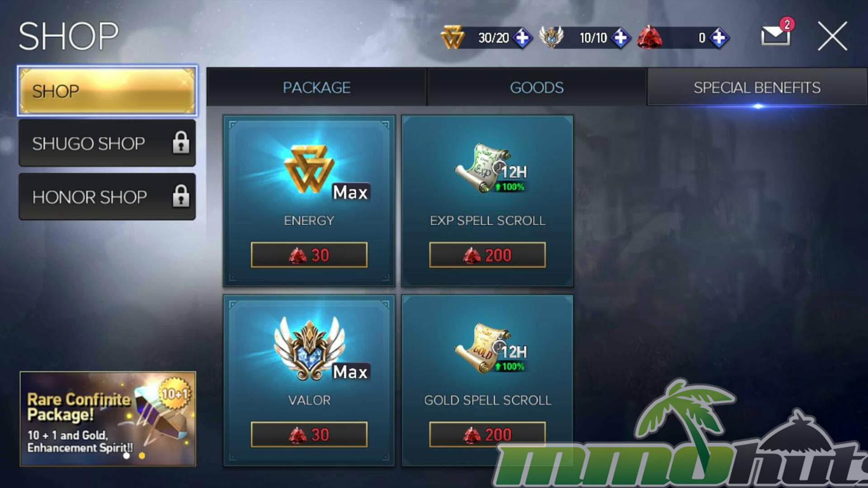Switch to the Package tab
The height and width of the screenshot is (488, 868).
[316, 87]
